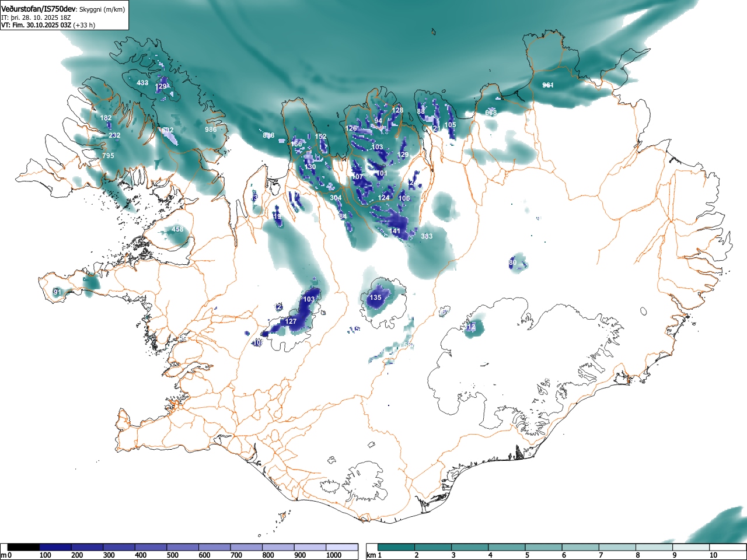Screen dimensions: 747x560
Task: Click the '166' visibility value on the map
Action: point(296,144)
